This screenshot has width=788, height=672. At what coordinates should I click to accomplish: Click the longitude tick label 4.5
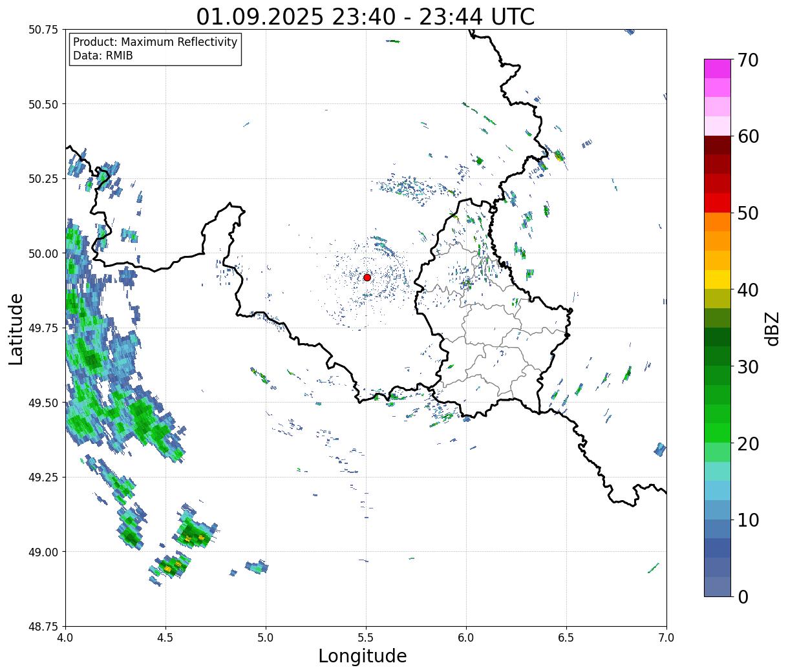tap(165, 638)
